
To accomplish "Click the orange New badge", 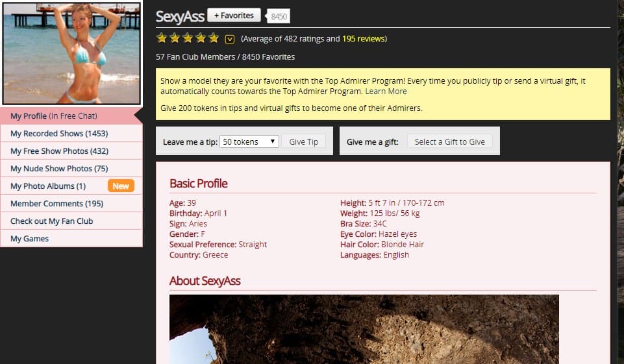I will (121, 186).
